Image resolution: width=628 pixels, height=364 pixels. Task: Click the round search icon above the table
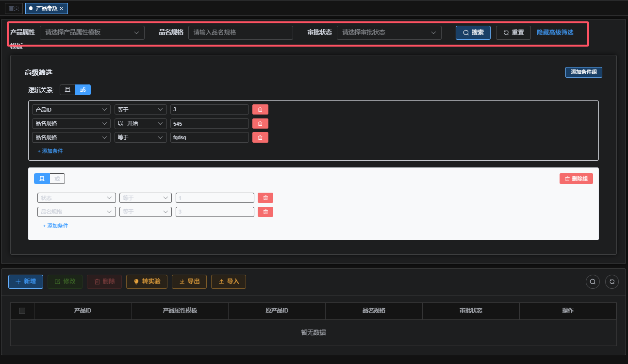click(x=593, y=281)
